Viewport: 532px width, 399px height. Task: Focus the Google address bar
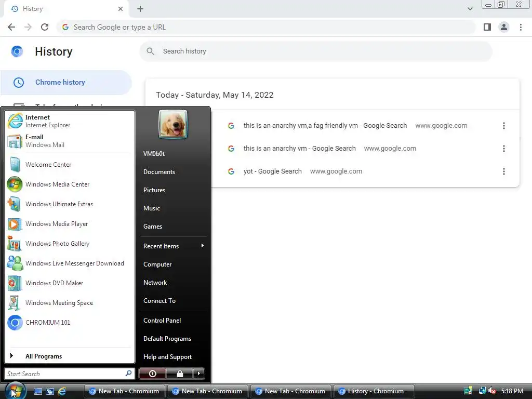[266, 27]
